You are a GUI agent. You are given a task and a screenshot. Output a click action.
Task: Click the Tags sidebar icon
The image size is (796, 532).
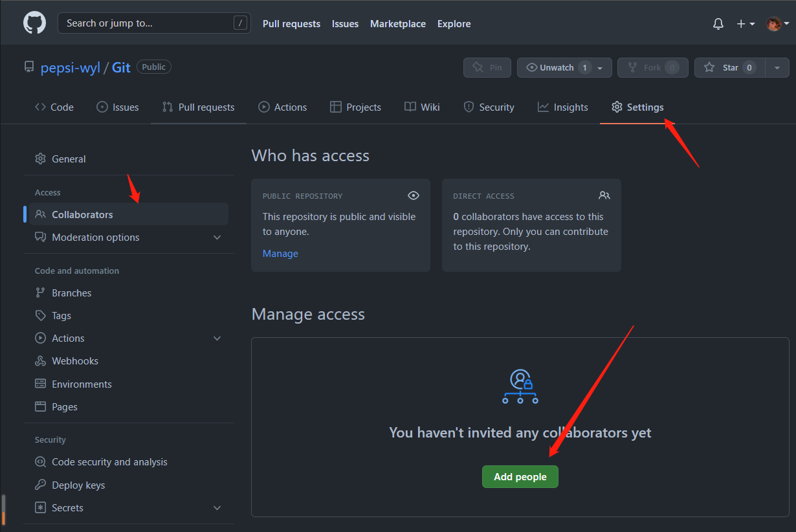[40, 315]
